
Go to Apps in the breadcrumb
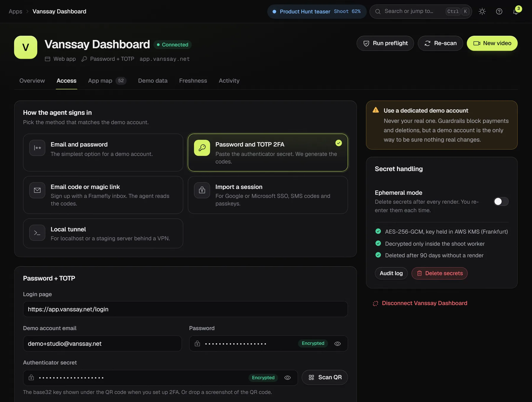point(15,12)
